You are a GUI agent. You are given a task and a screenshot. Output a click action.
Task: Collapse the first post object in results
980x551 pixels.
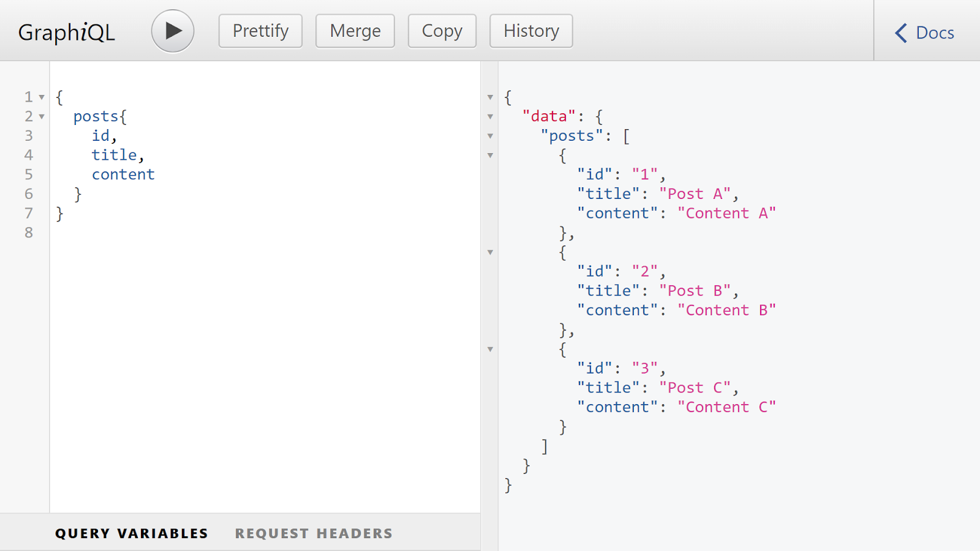pos(490,156)
